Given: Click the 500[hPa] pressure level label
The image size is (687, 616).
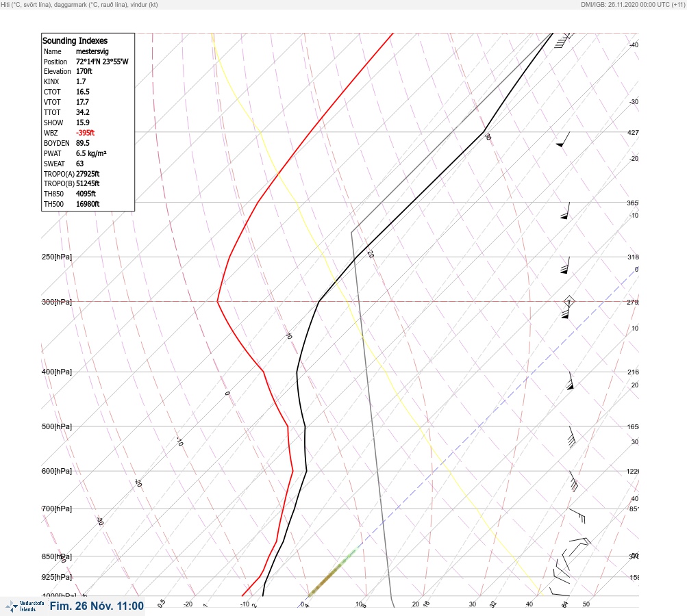Looking at the screenshot, I should (x=57, y=427).
